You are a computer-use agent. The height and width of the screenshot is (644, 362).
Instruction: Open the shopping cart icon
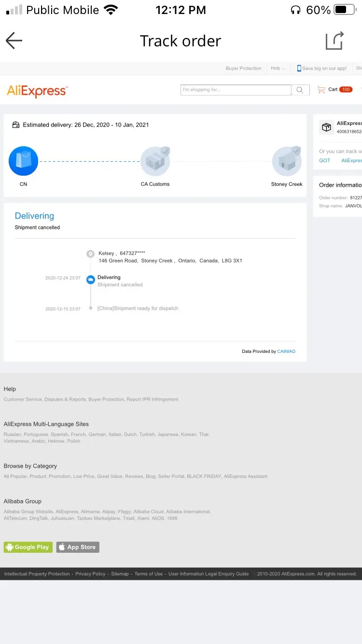[321, 89]
